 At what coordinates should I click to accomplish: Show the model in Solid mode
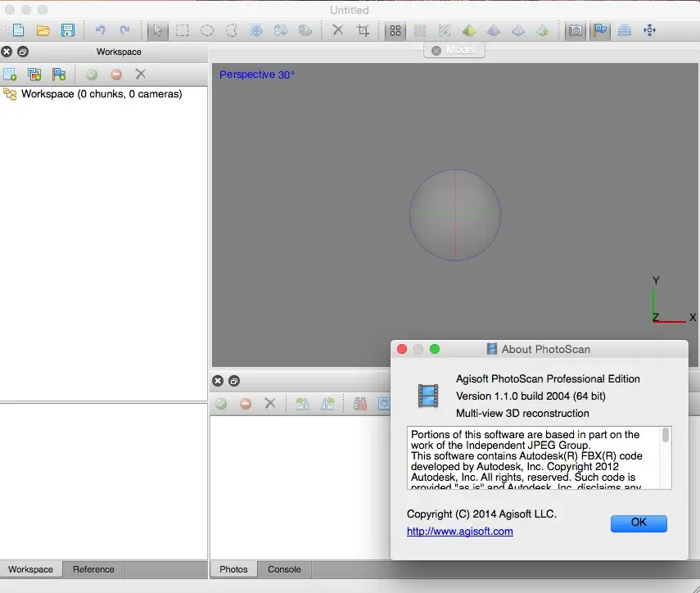coord(494,30)
